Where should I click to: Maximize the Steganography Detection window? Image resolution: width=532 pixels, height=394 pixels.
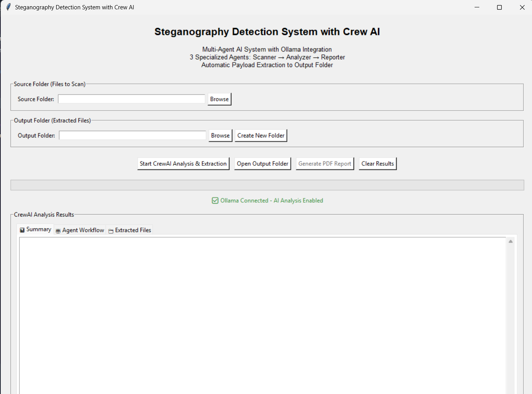499,7
